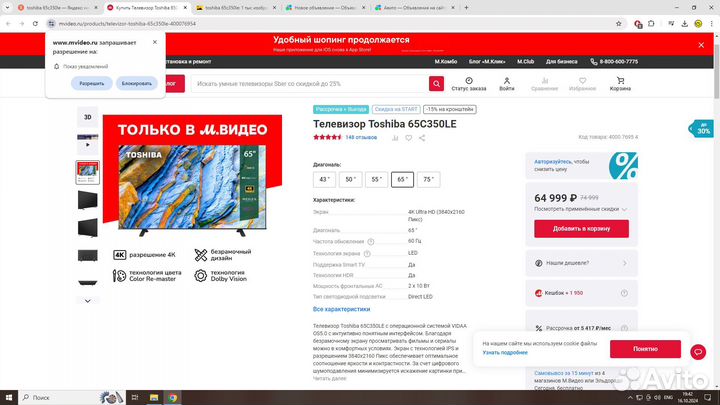
Task: Open the Chrome three-dot menu
Action: point(712,23)
